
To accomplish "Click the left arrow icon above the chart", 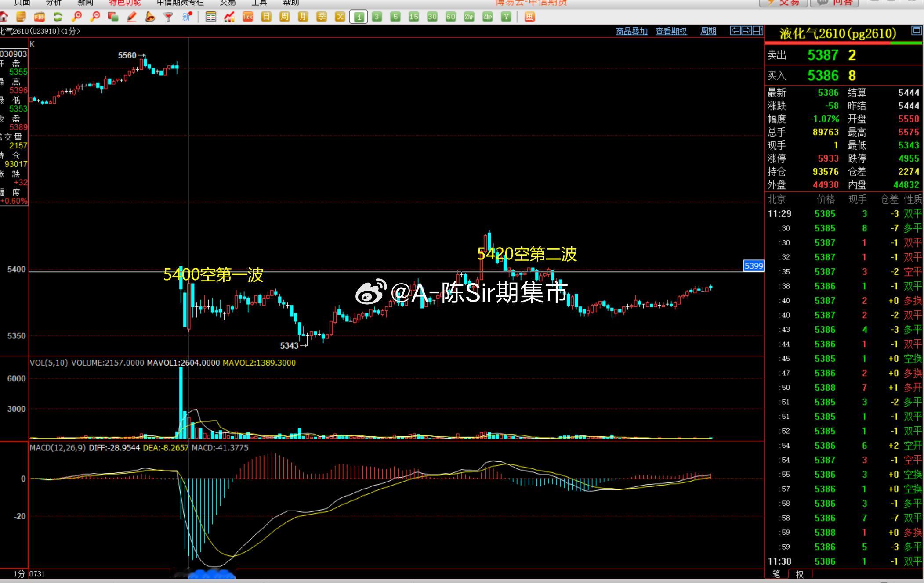I will 735,31.
